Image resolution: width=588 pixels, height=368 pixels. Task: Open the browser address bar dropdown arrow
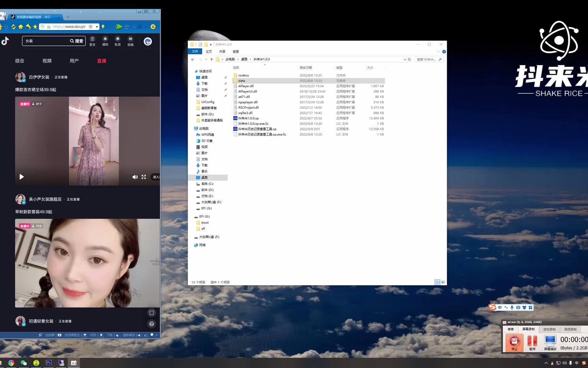[97, 27]
